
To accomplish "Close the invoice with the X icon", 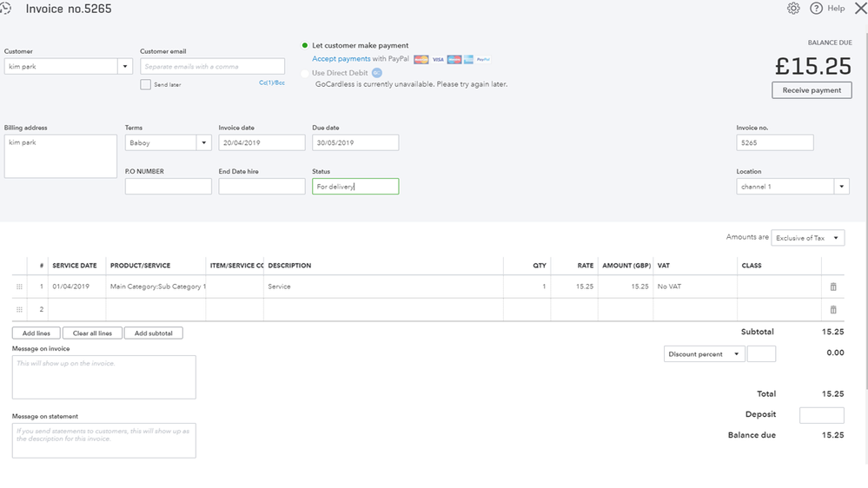I will [x=860, y=9].
